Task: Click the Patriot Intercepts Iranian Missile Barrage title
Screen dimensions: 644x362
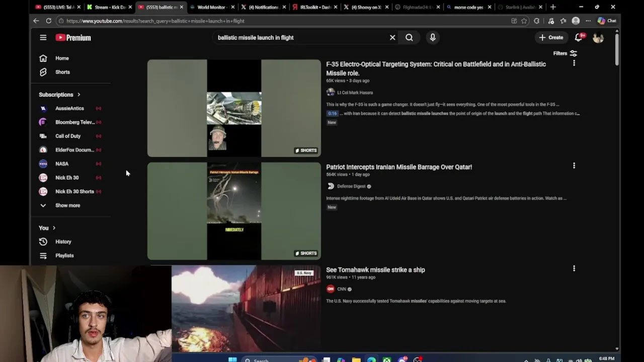Action: point(399,167)
